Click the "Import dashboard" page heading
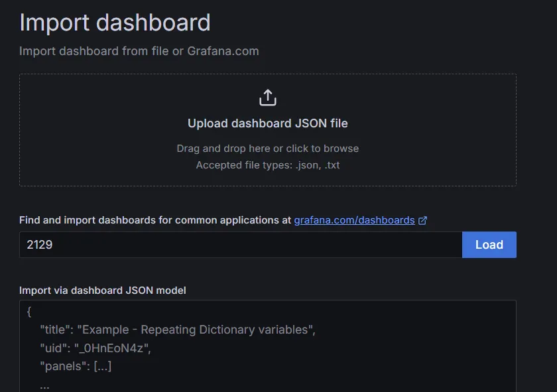The height and width of the screenshot is (392, 557). point(115,23)
